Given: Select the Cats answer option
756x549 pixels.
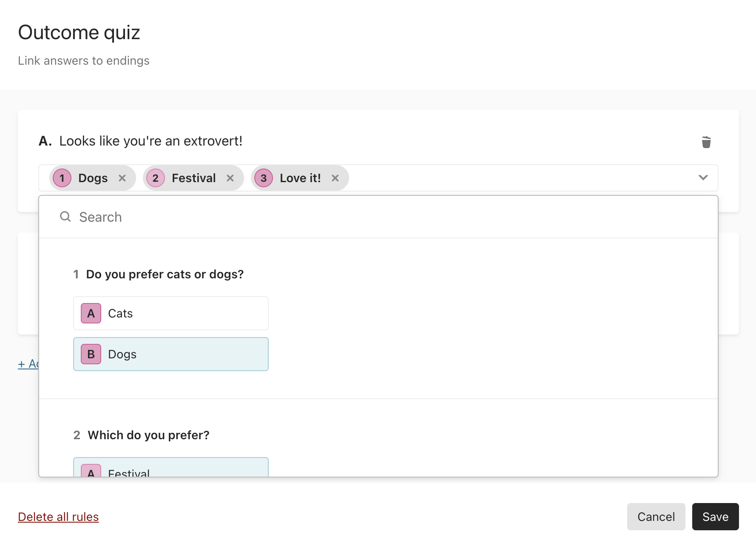Looking at the screenshot, I should pyautogui.click(x=171, y=313).
